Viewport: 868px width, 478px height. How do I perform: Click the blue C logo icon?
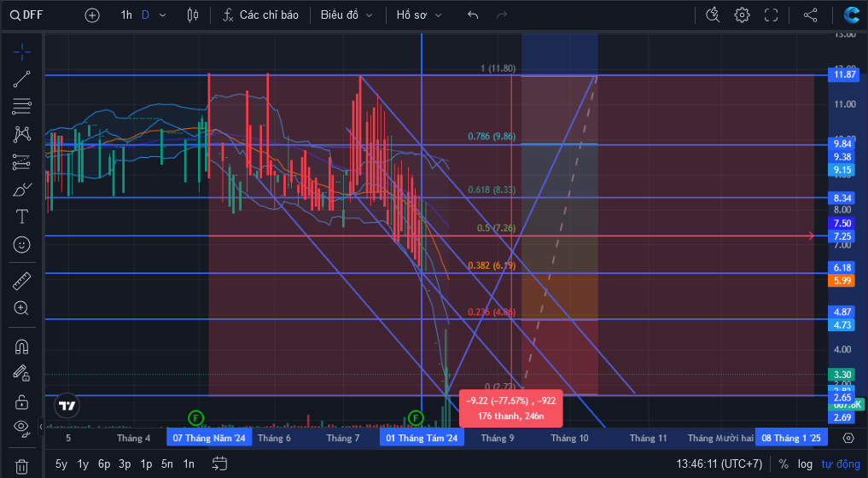click(852, 15)
